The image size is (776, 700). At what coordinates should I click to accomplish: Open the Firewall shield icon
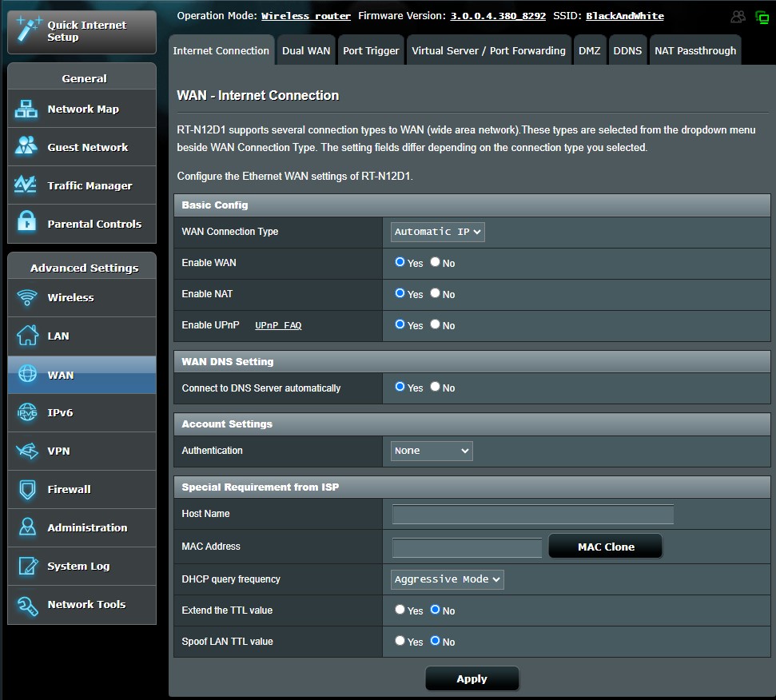pos(26,489)
